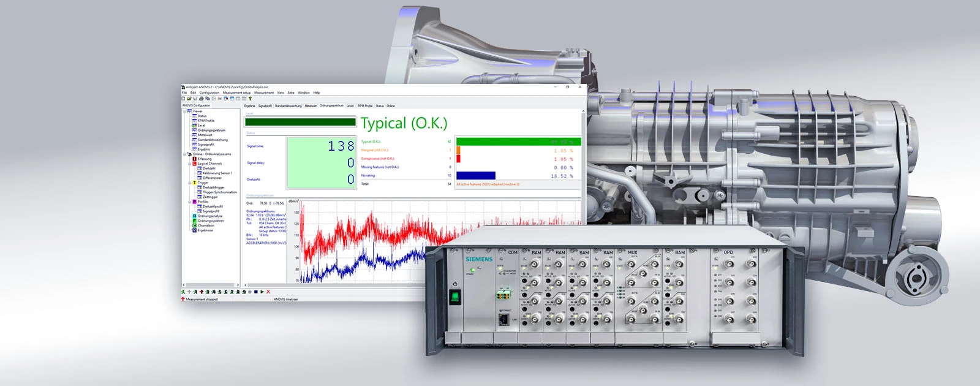The height and width of the screenshot is (386, 980).
Task: Select Chameleon in the configuration tree
Action: tap(206, 225)
